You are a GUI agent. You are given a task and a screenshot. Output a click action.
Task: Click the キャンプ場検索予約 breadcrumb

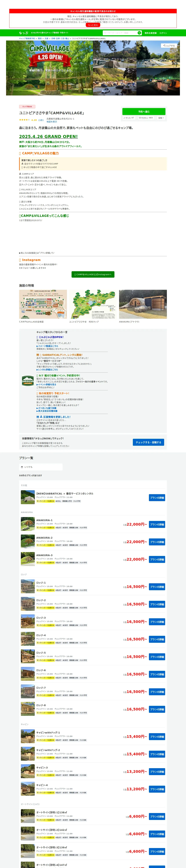27,38
